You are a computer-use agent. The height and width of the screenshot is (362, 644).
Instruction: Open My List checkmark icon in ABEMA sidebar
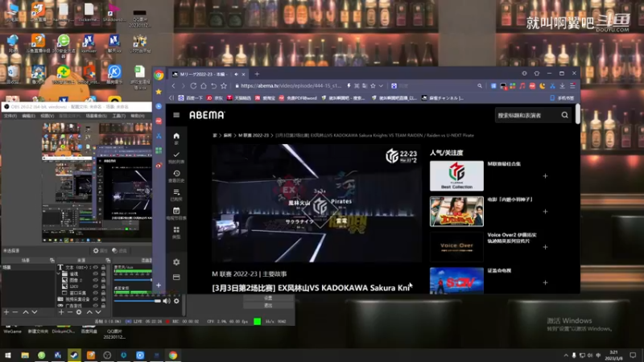pos(176,154)
